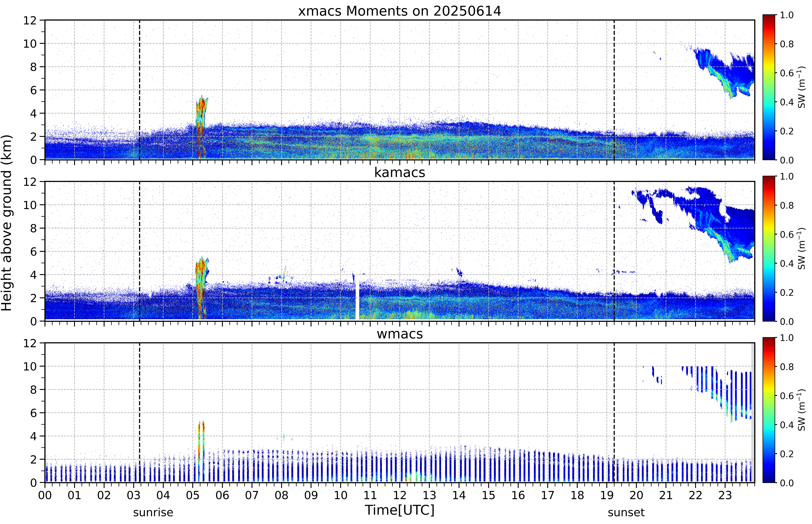This screenshot has height=524, width=812.
Task: Click the gray bar at the wmacs panel's end
Action: 753,413
